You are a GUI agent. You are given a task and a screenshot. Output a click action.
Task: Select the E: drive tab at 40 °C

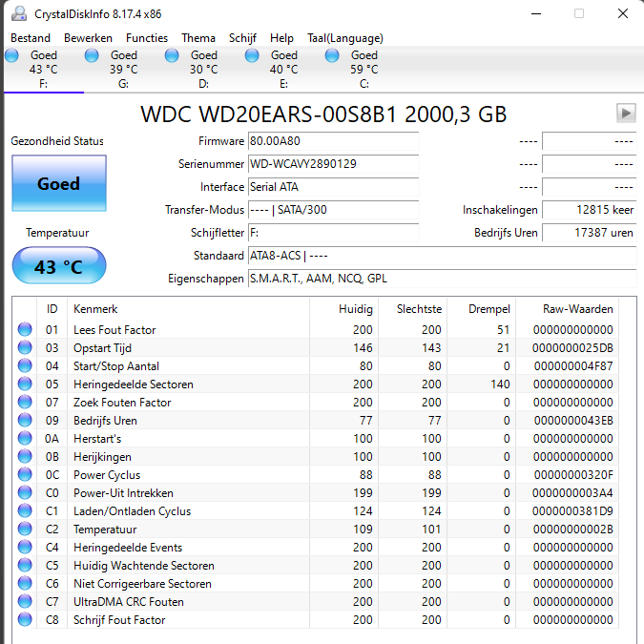tap(283, 70)
